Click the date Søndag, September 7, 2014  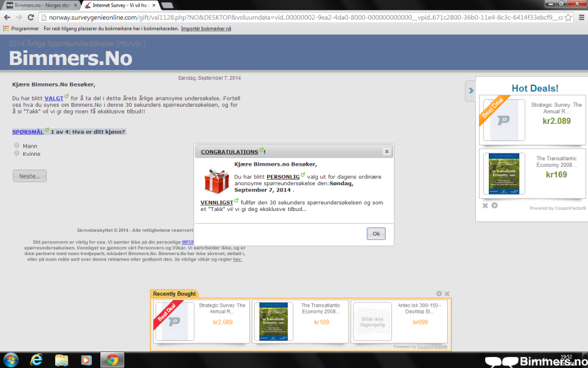point(209,78)
